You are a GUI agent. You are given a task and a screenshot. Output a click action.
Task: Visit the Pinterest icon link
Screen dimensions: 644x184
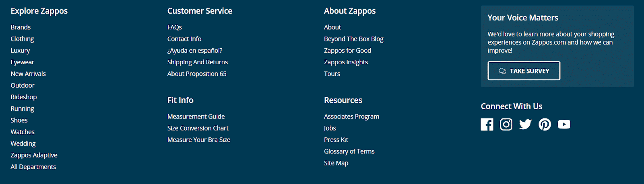[545, 125]
